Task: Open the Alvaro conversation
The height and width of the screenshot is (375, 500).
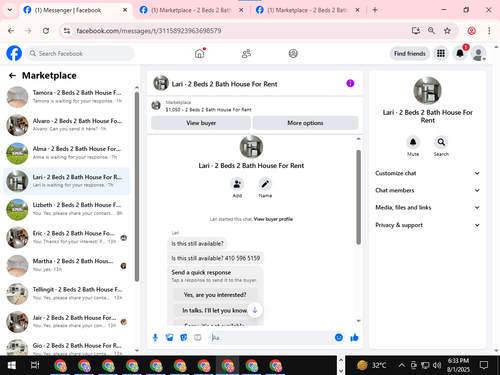Action: coord(67,125)
